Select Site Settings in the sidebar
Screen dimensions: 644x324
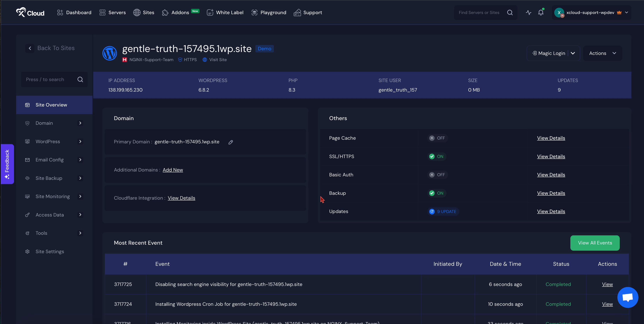point(50,252)
